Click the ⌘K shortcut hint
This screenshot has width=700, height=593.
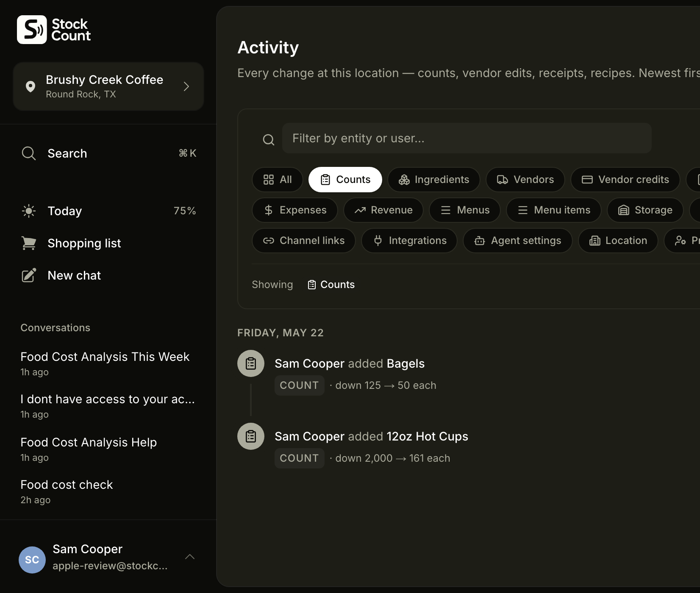(x=188, y=153)
